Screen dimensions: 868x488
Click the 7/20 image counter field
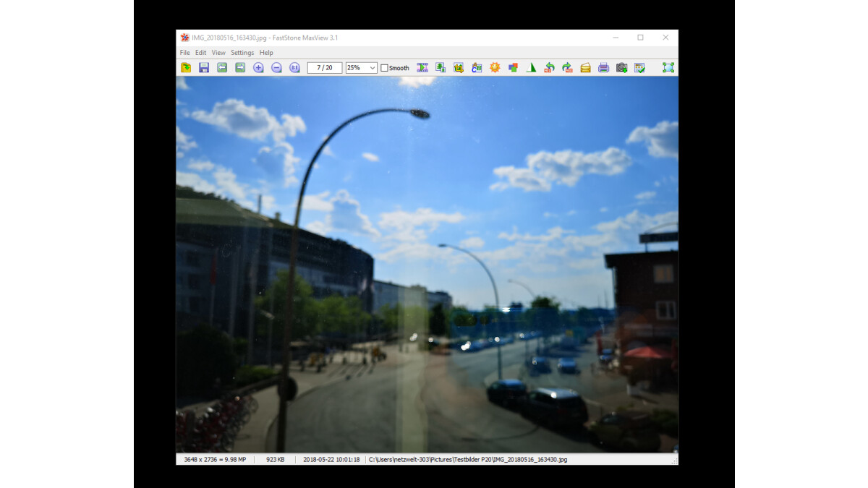tap(324, 67)
